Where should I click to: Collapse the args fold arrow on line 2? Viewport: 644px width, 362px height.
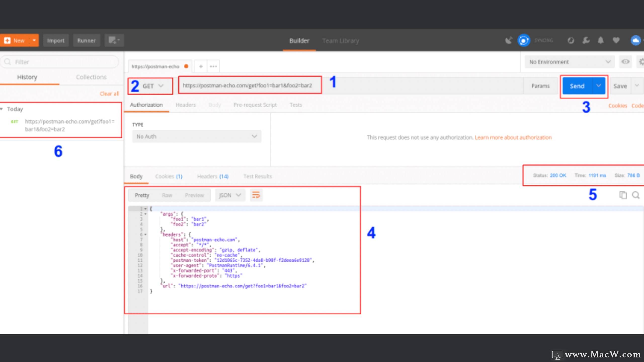coord(145,214)
